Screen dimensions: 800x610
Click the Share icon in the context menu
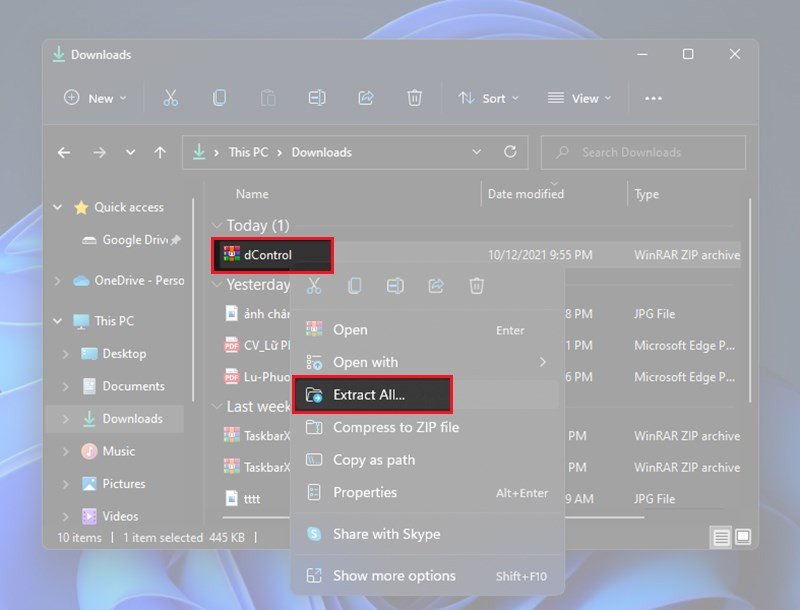point(435,286)
